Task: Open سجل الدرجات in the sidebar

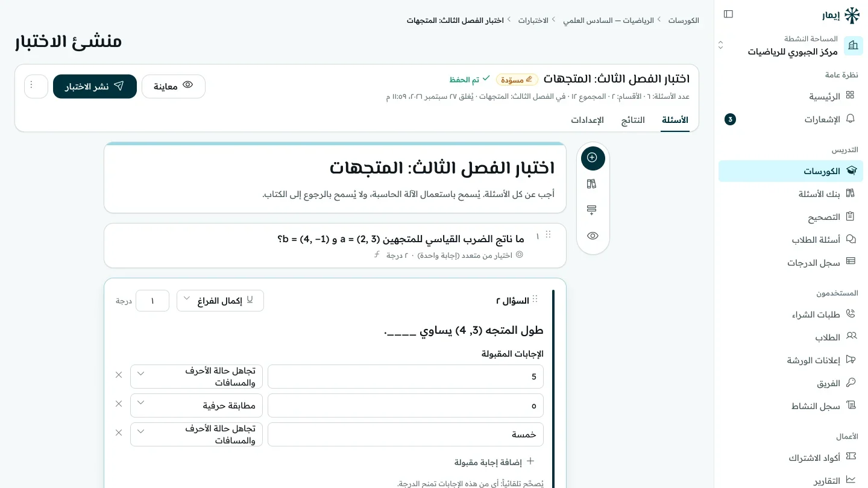Action: [x=791, y=263]
